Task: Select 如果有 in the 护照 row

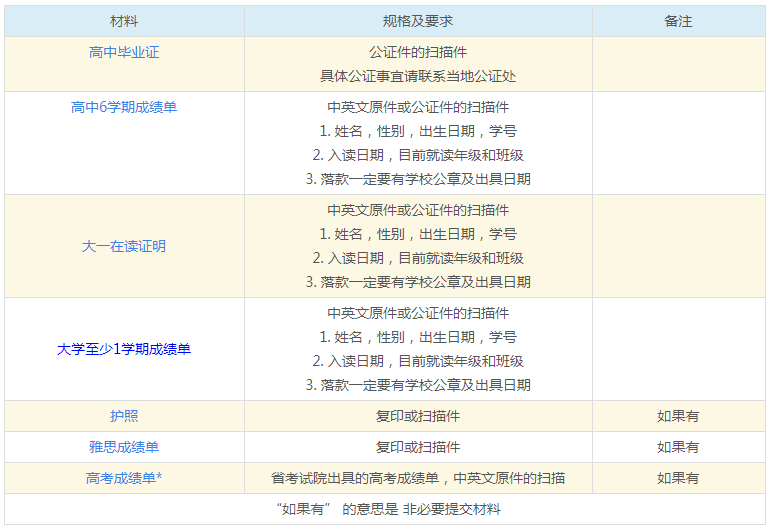Action: click(678, 416)
